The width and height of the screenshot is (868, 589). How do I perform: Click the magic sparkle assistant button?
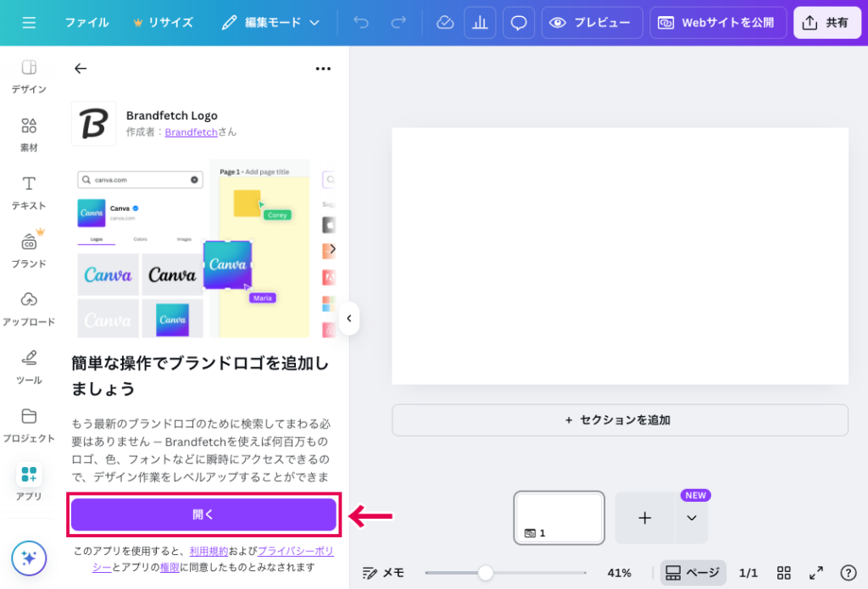(x=29, y=558)
